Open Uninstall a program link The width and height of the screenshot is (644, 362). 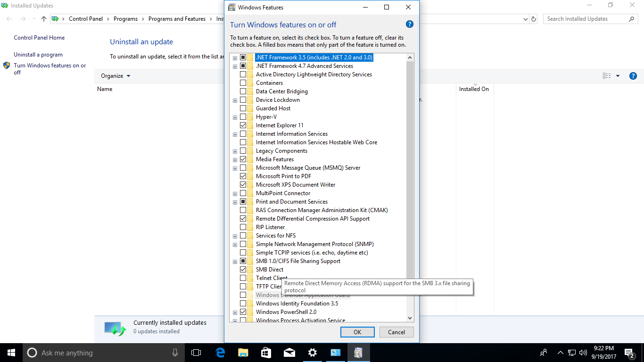pyautogui.click(x=38, y=55)
